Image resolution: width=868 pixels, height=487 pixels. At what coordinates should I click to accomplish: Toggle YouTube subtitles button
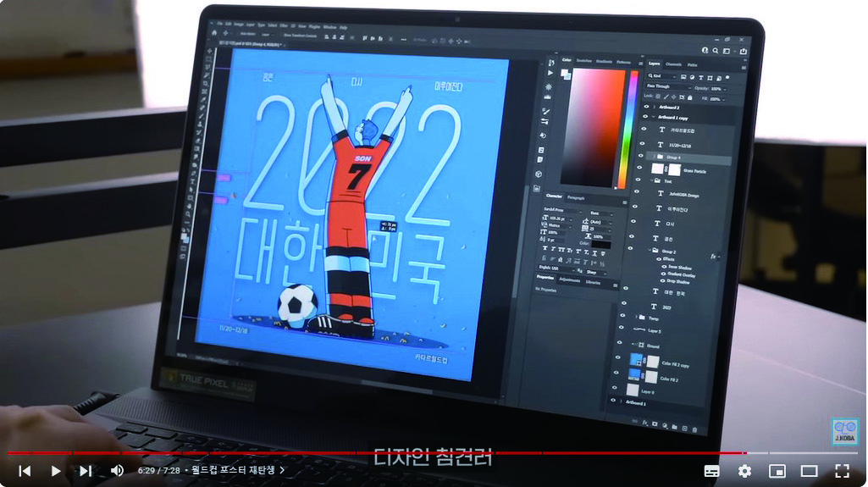[x=712, y=471]
